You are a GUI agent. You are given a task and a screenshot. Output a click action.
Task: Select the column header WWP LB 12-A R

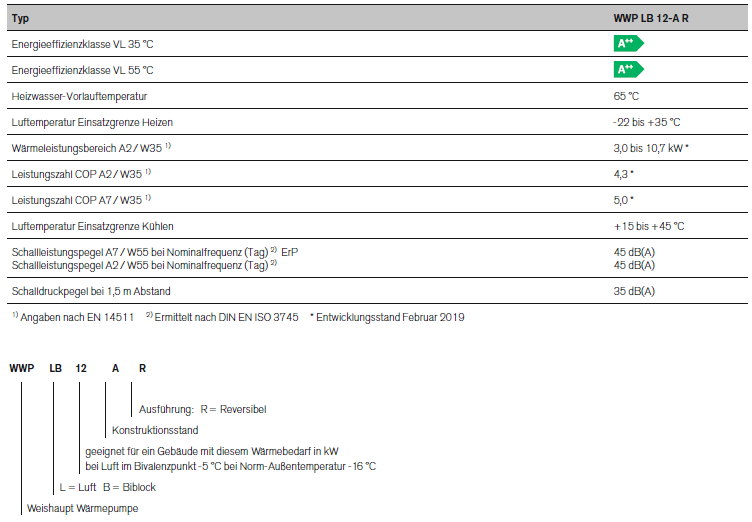(x=651, y=19)
